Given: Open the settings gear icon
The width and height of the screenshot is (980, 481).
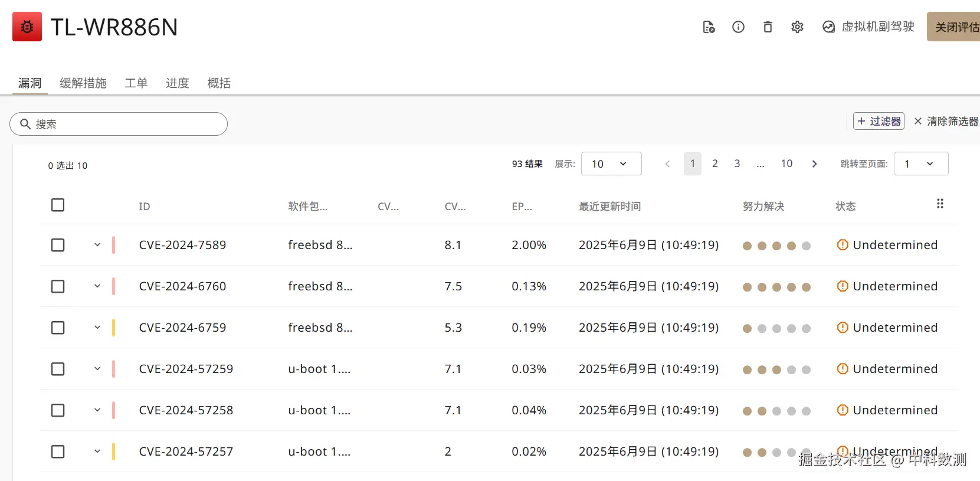Looking at the screenshot, I should tap(797, 27).
